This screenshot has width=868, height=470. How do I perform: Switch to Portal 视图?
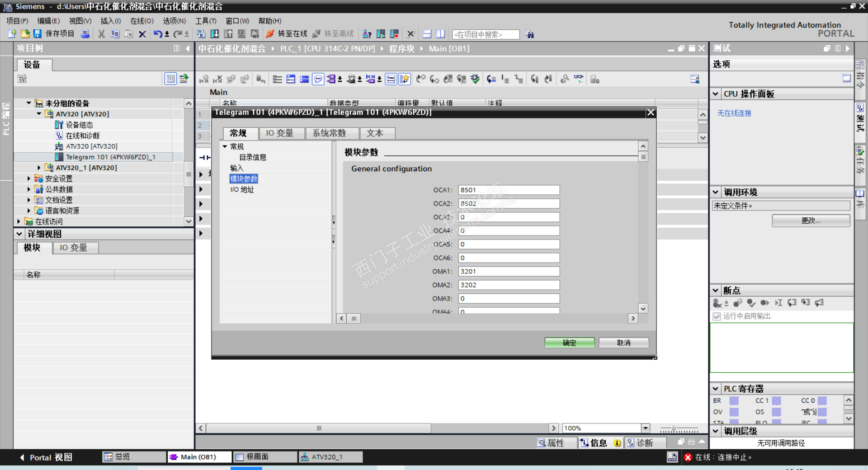click(x=46, y=457)
